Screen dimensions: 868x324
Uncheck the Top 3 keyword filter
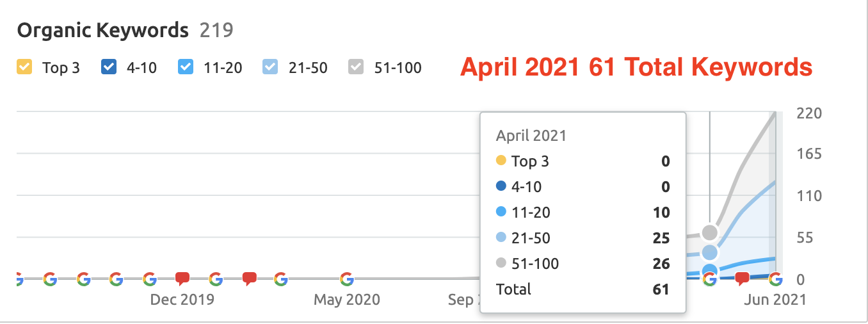24,67
